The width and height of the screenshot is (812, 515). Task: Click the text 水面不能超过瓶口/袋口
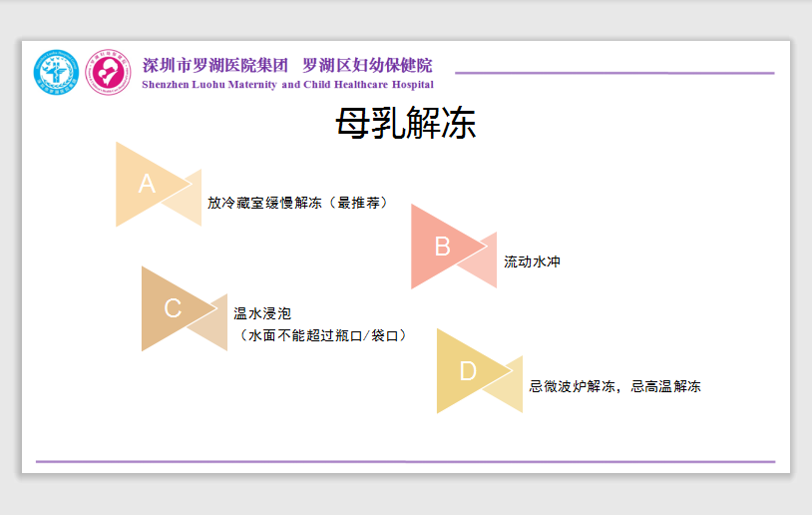tap(323, 335)
